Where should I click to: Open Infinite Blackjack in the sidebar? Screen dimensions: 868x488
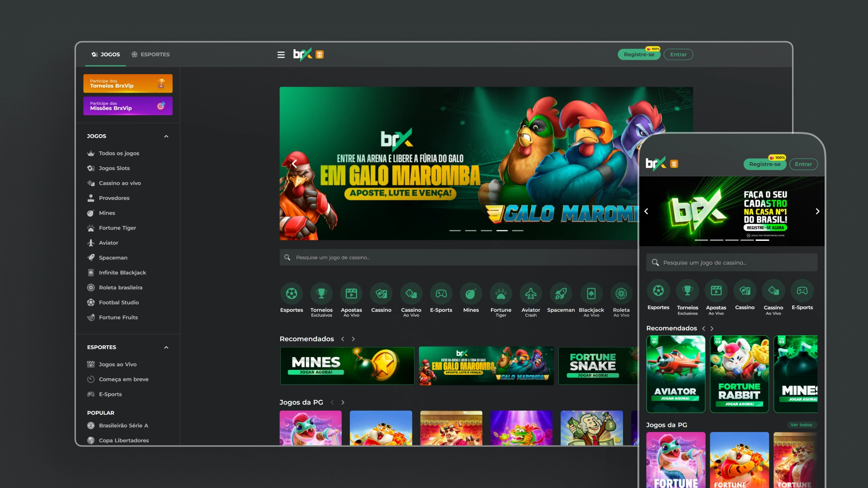[x=122, y=272]
